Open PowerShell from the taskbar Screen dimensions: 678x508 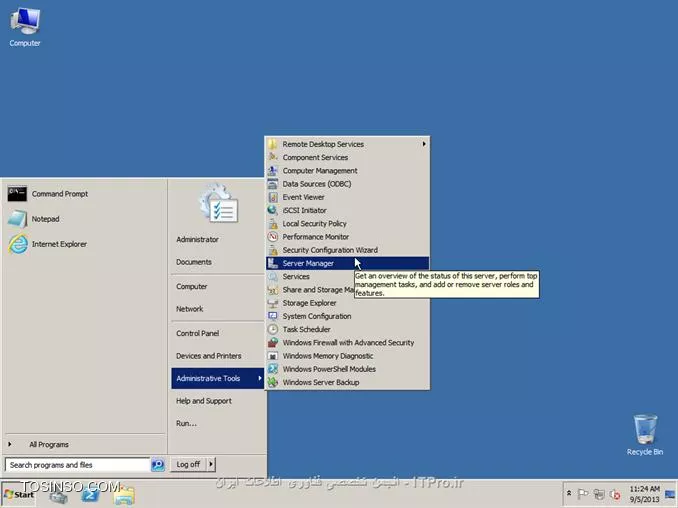[90, 495]
